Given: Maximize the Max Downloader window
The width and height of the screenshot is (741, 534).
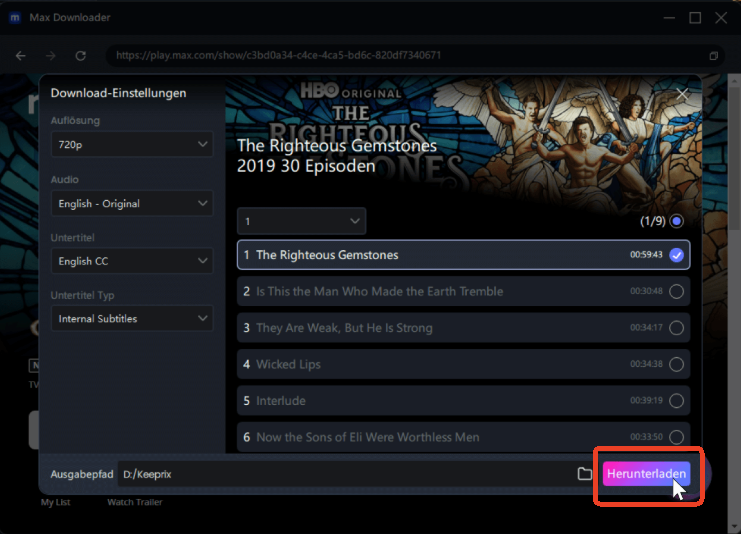Looking at the screenshot, I should click(x=695, y=18).
